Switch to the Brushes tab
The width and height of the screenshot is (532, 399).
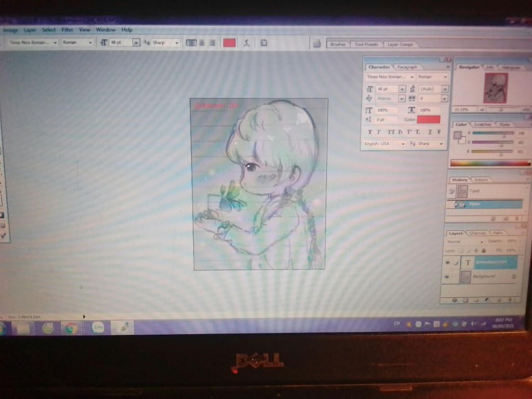point(338,45)
